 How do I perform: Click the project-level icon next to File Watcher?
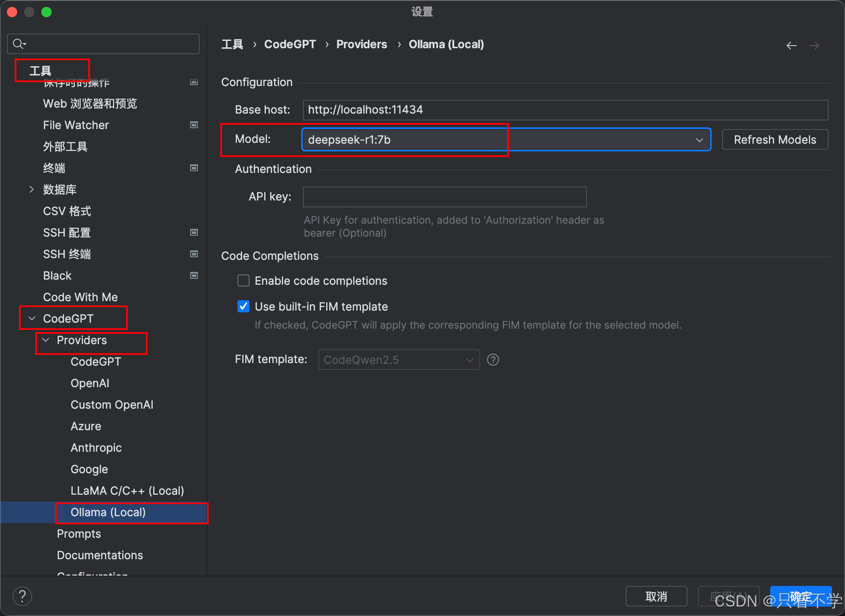[194, 125]
